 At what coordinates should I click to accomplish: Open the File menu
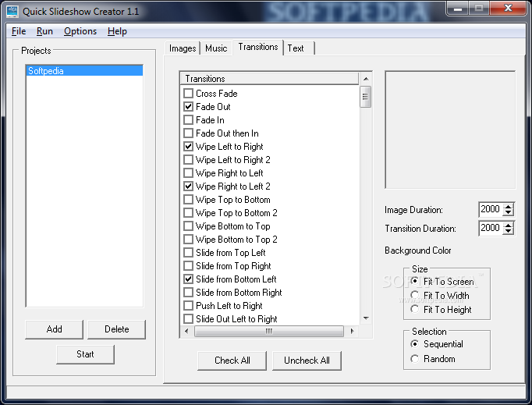click(x=19, y=31)
